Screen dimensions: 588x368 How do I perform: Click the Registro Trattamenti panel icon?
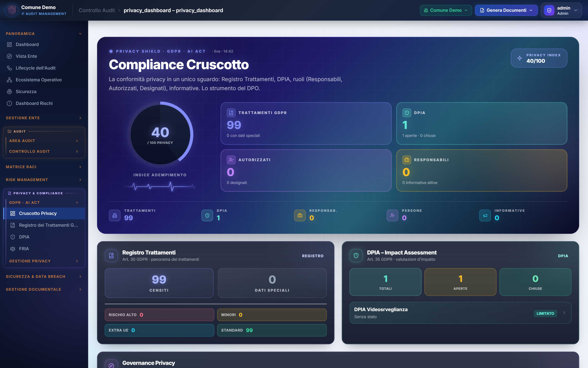(x=111, y=256)
